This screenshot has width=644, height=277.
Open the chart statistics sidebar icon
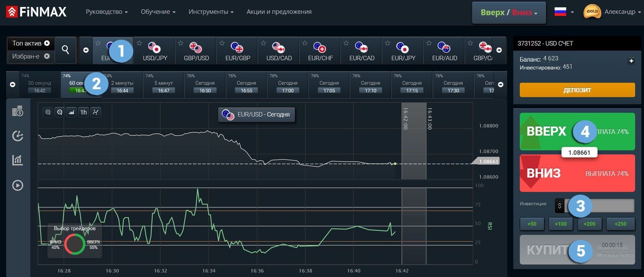click(x=17, y=160)
